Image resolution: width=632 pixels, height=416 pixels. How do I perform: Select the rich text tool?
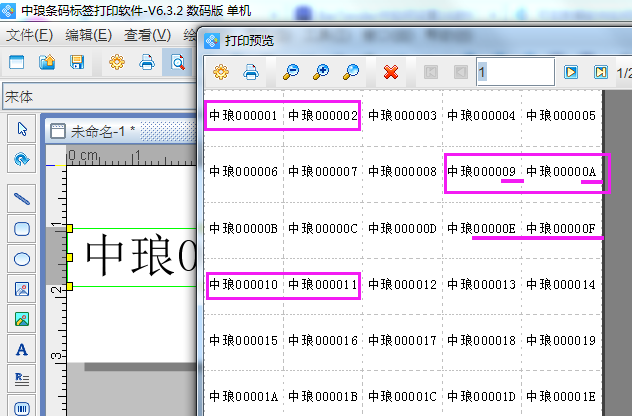22,379
